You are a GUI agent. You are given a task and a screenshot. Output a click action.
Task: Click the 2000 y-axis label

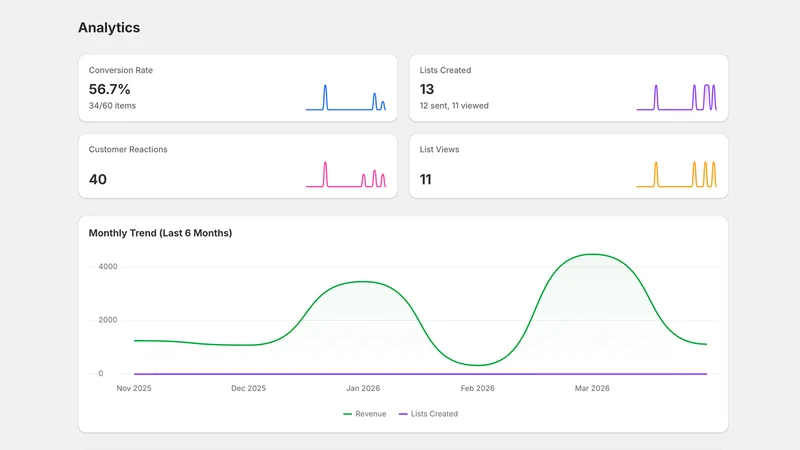coord(108,320)
